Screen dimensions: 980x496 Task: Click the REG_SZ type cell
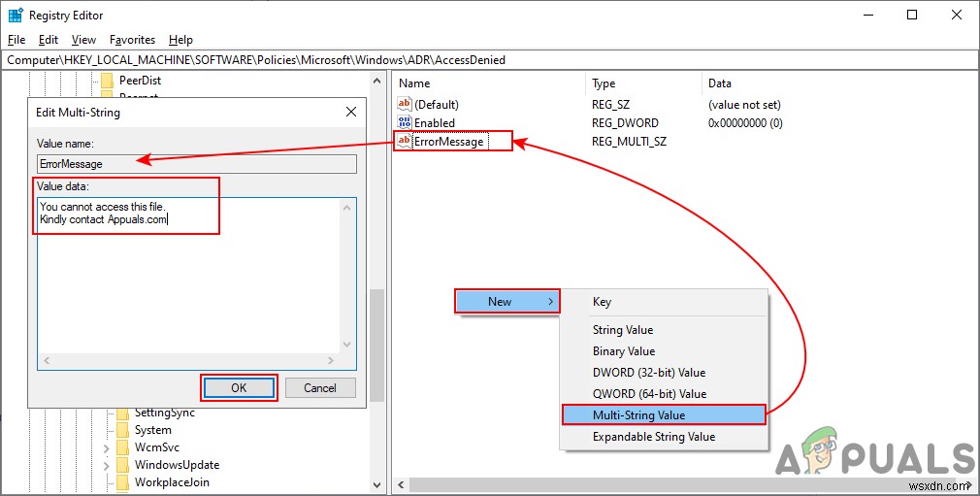(610, 105)
